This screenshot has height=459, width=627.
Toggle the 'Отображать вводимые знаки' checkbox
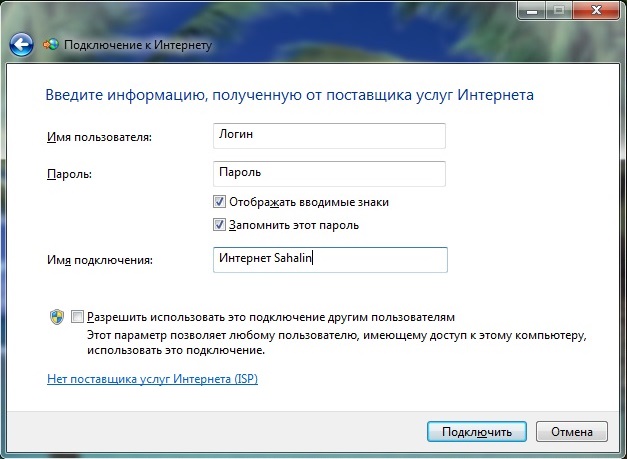point(220,202)
